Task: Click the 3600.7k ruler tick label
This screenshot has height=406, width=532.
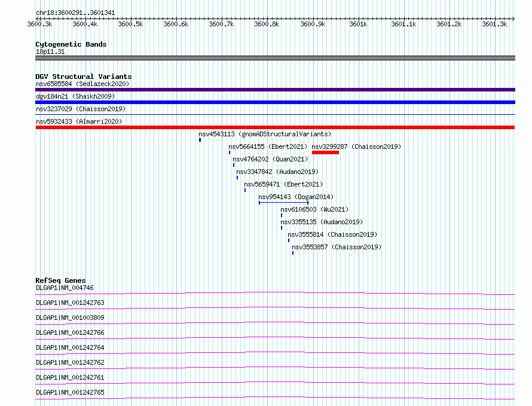Action: (222, 24)
